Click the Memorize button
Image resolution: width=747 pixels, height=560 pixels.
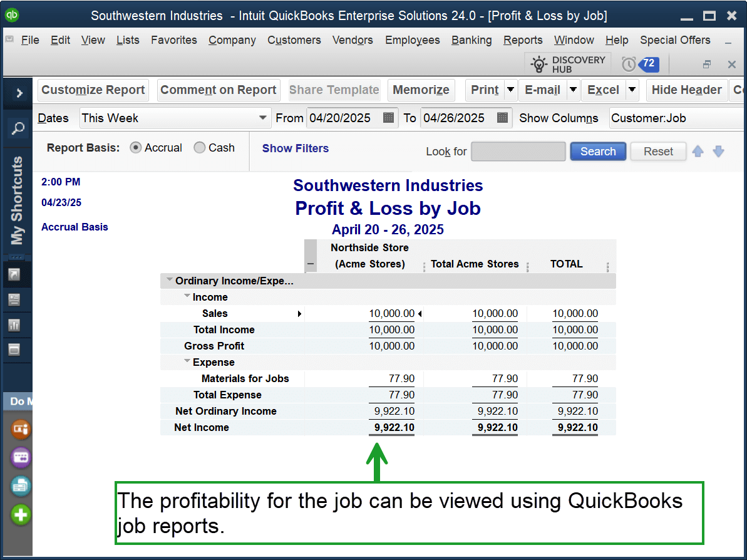[421, 90]
